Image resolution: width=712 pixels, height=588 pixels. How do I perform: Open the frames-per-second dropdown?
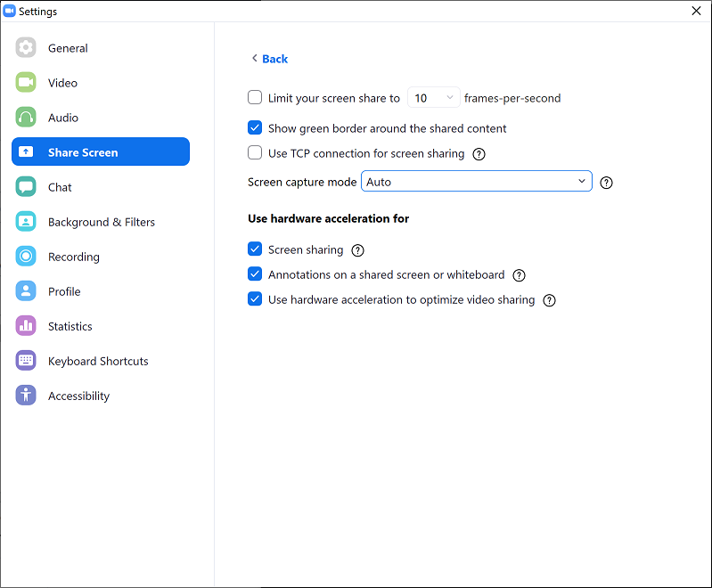(x=434, y=98)
